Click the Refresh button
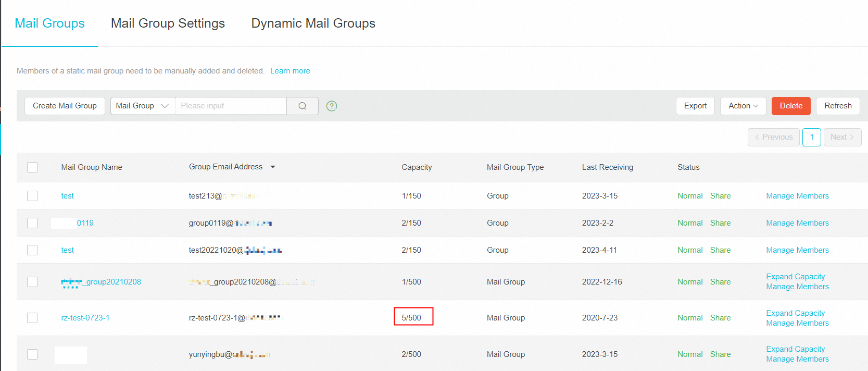Image resolution: width=868 pixels, height=371 pixels. 838,106
